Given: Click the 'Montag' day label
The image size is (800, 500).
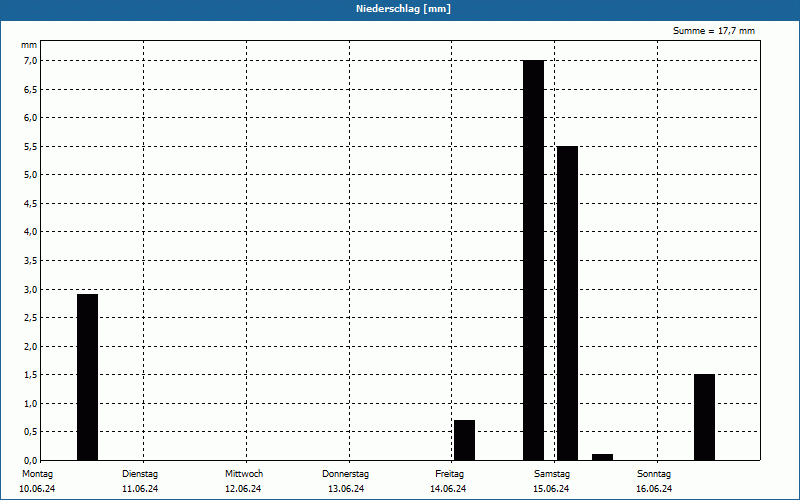Looking at the screenshot, I should coord(37,474).
